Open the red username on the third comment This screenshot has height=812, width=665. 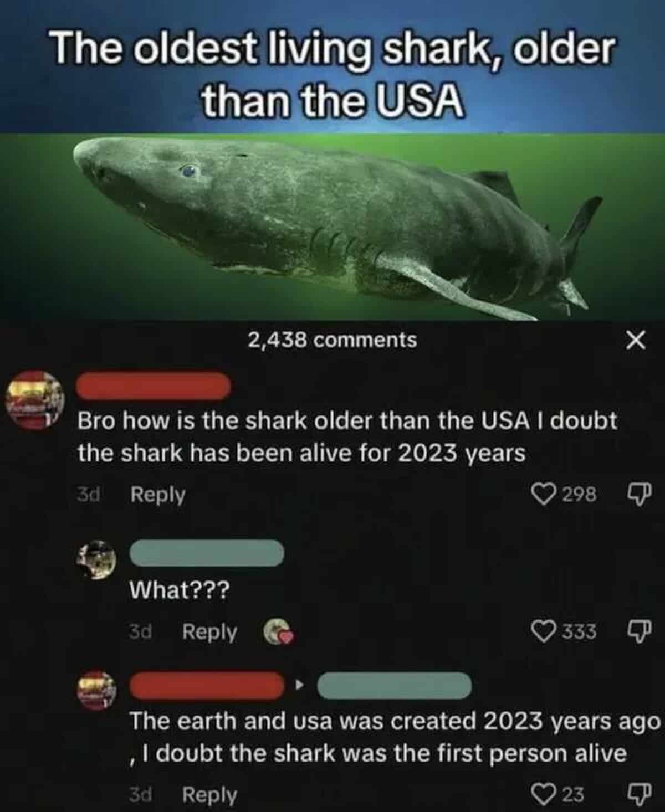click(x=206, y=685)
